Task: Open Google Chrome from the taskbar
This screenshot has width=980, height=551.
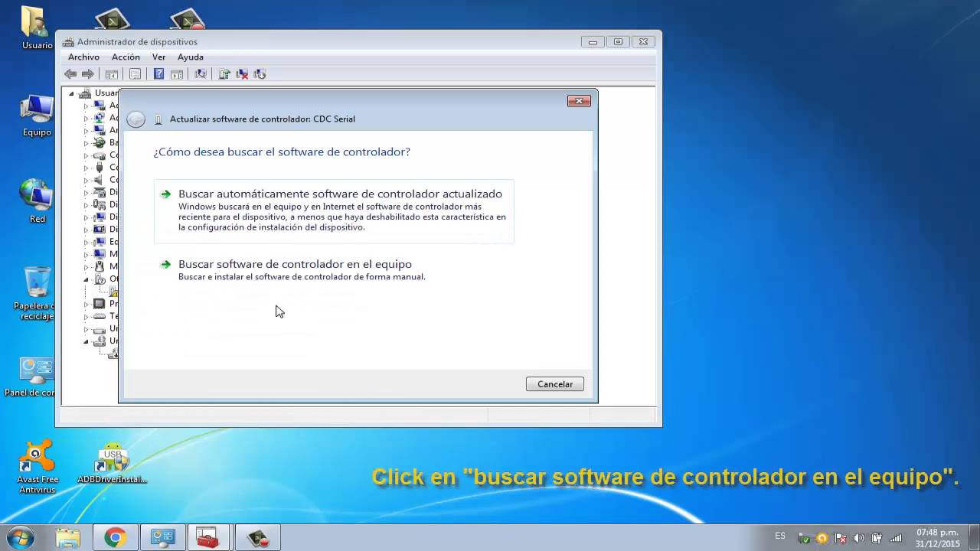Action: pyautogui.click(x=116, y=538)
